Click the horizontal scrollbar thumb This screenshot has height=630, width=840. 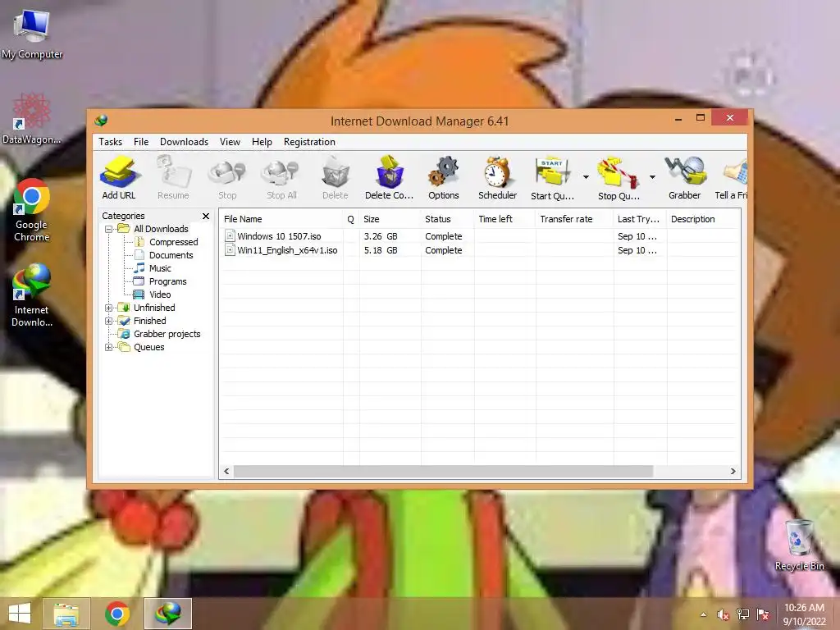click(444, 472)
